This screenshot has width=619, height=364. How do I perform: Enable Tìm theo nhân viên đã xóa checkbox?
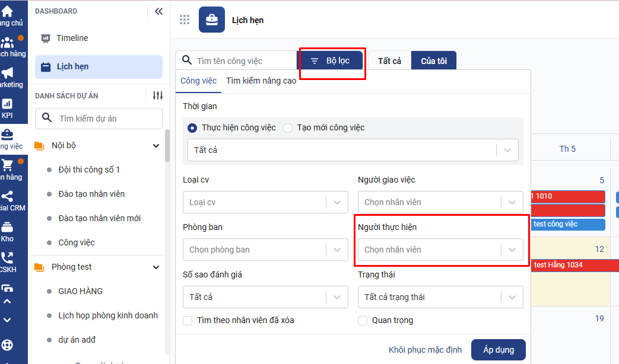click(x=188, y=321)
